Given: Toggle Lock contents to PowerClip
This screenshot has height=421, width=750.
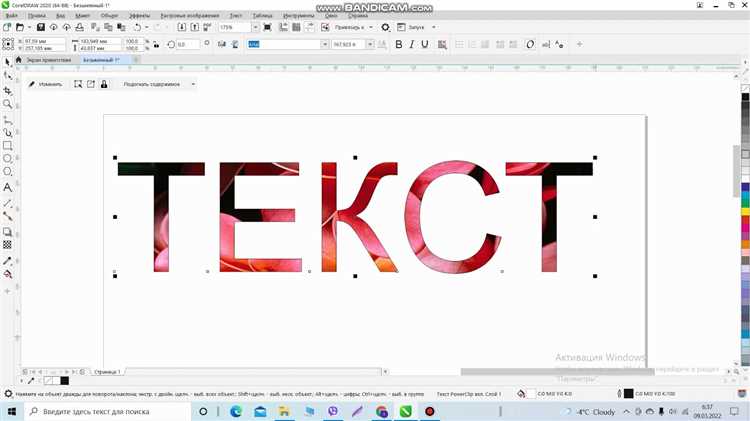Looking at the screenshot, I should [x=104, y=84].
